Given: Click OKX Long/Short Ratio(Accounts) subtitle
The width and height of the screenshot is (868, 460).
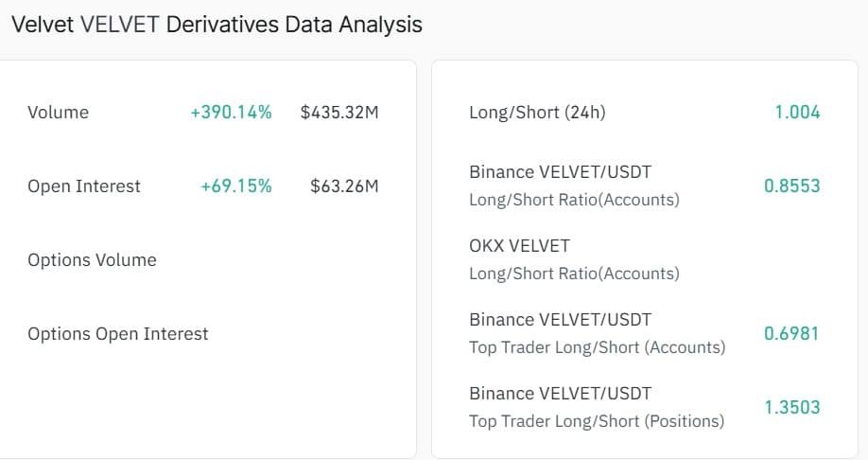Looking at the screenshot, I should click(574, 274).
